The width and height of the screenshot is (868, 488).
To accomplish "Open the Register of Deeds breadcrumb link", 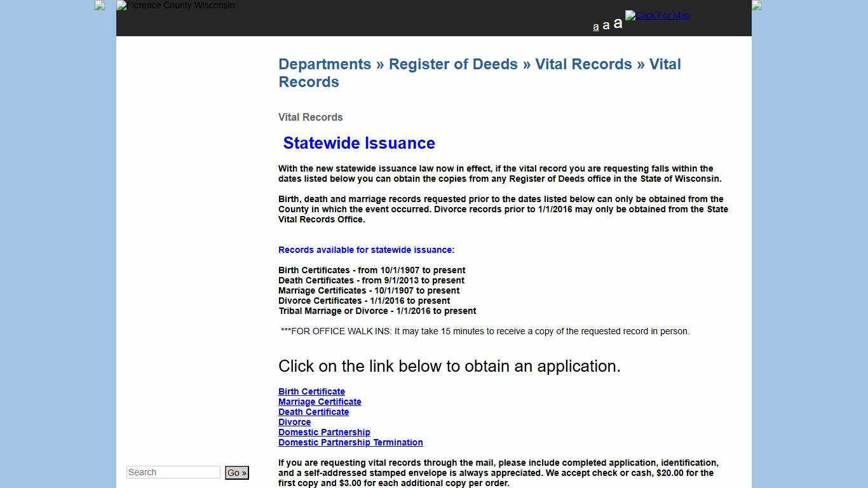I will pyautogui.click(x=453, y=64).
